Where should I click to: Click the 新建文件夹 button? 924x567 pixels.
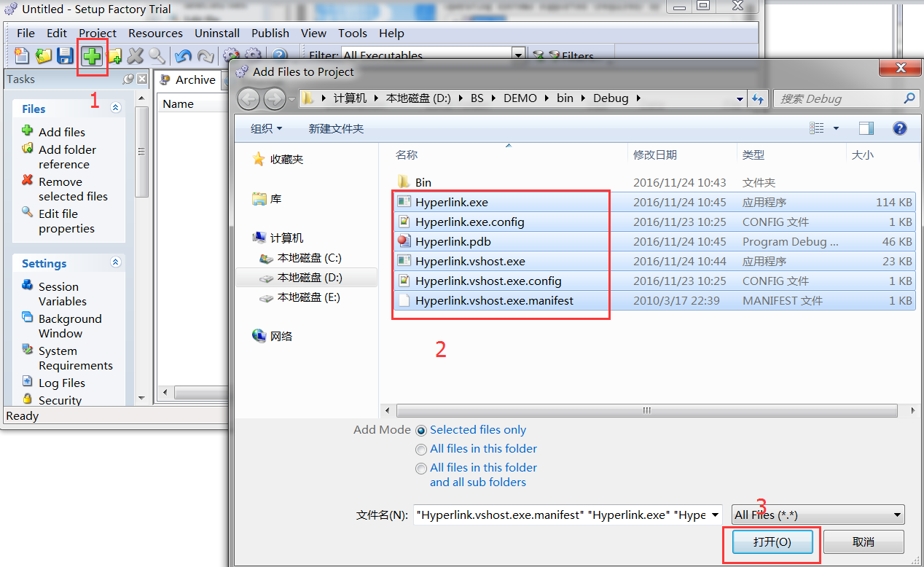point(336,128)
